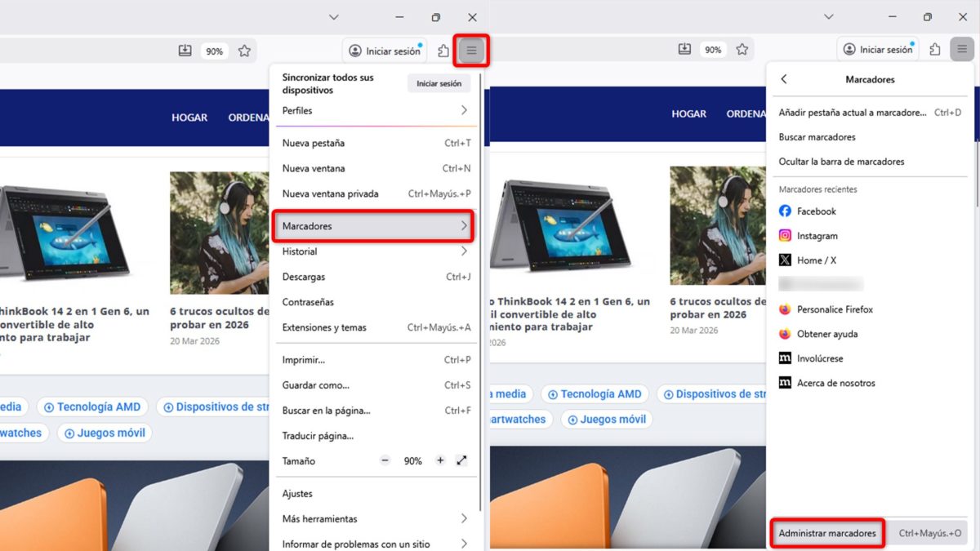Open Juegos móvil tag, left window
Screen dimensions: 980x551
pyautogui.click(x=105, y=433)
